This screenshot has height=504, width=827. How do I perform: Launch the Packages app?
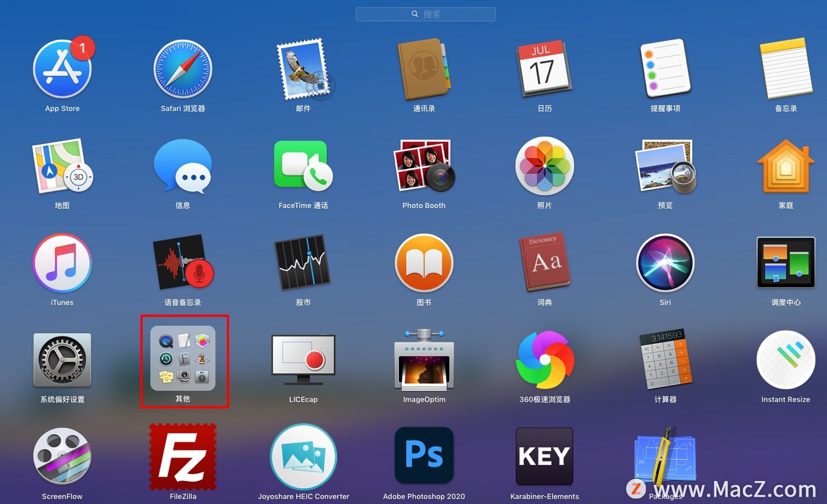click(x=665, y=457)
